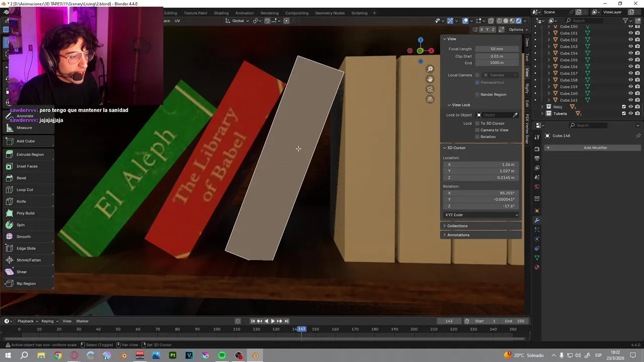This screenshot has height=362, width=644.
Task: Select the Measure tool
Action: [28, 128]
